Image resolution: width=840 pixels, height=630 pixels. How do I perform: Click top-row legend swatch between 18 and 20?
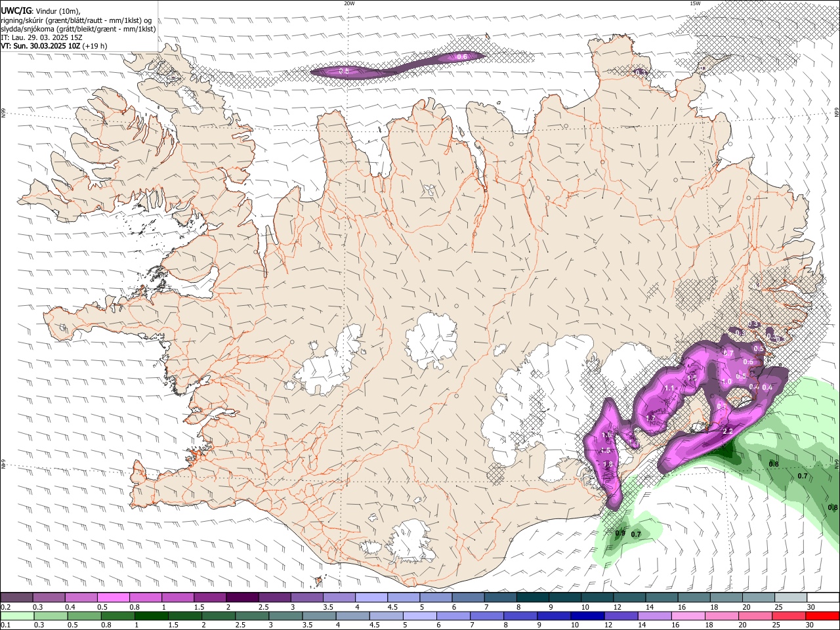point(727,597)
